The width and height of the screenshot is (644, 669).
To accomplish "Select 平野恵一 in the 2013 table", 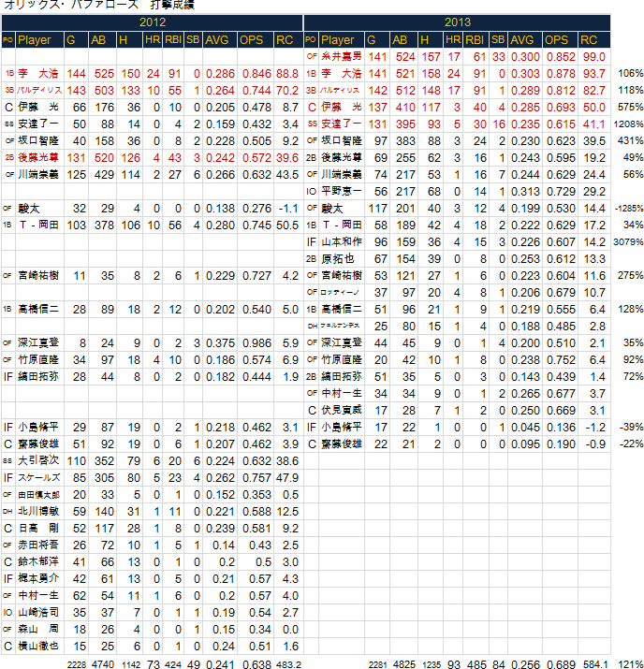I will coord(342,191).
